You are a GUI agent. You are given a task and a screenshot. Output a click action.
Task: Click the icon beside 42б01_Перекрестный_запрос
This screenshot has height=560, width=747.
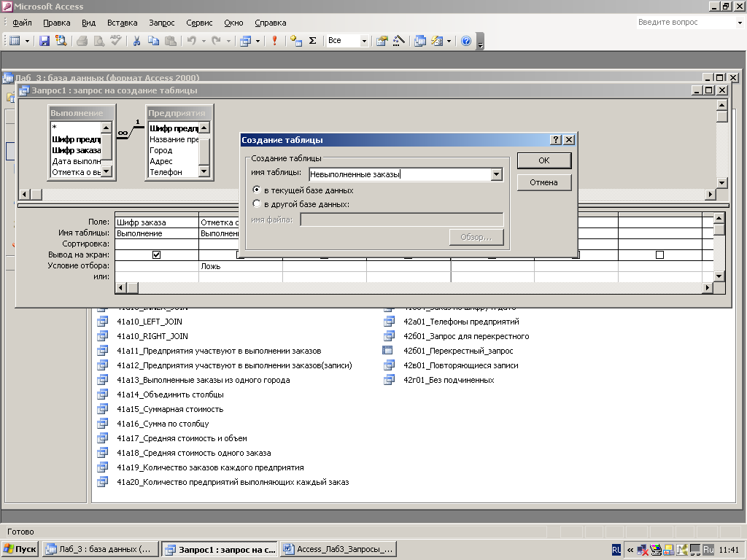[x=388, y=351]
